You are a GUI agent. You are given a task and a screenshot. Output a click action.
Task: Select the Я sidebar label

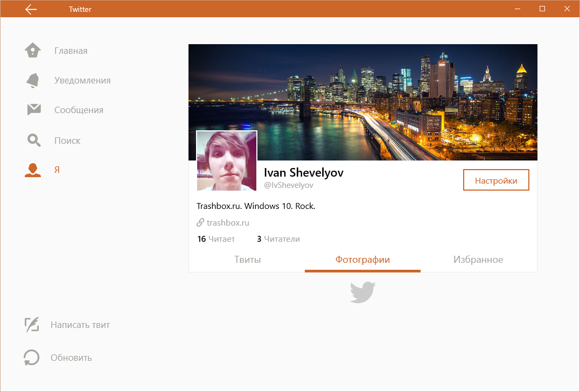point(57,170)
